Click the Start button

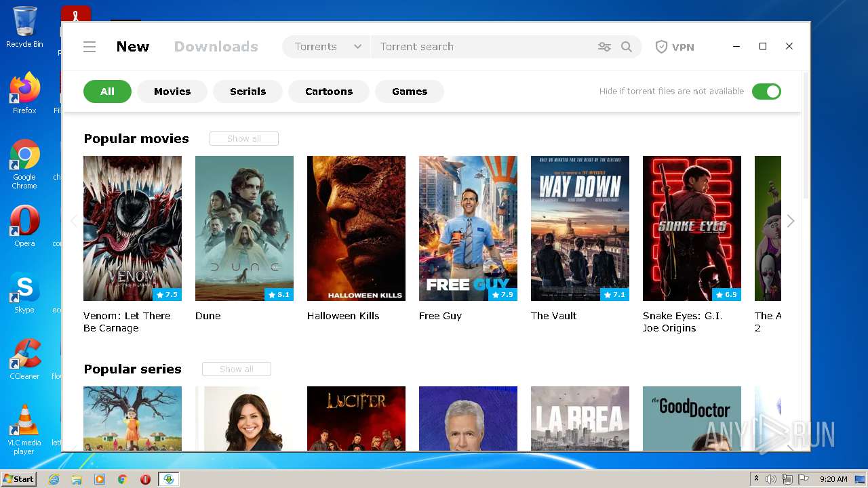click(18, 479)
